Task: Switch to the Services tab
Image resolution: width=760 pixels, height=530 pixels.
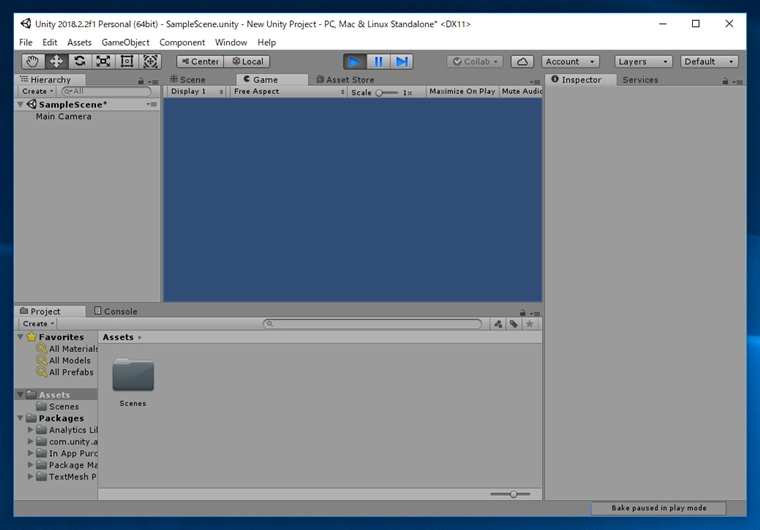Action: click(640, 80)
